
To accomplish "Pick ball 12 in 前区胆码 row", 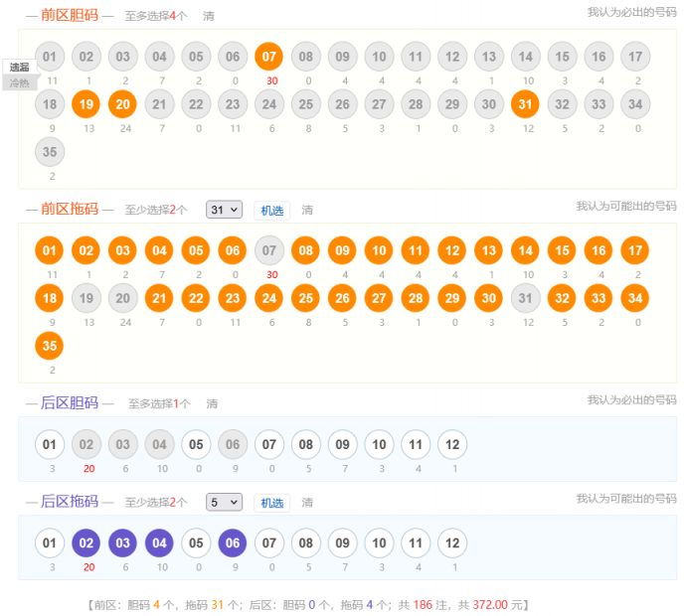I will pos(452,57).
